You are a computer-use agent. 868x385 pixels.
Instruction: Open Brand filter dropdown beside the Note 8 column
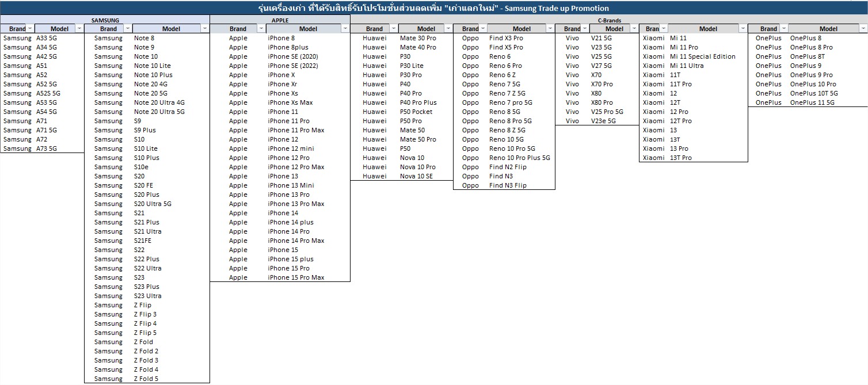[x=128, y=29]
